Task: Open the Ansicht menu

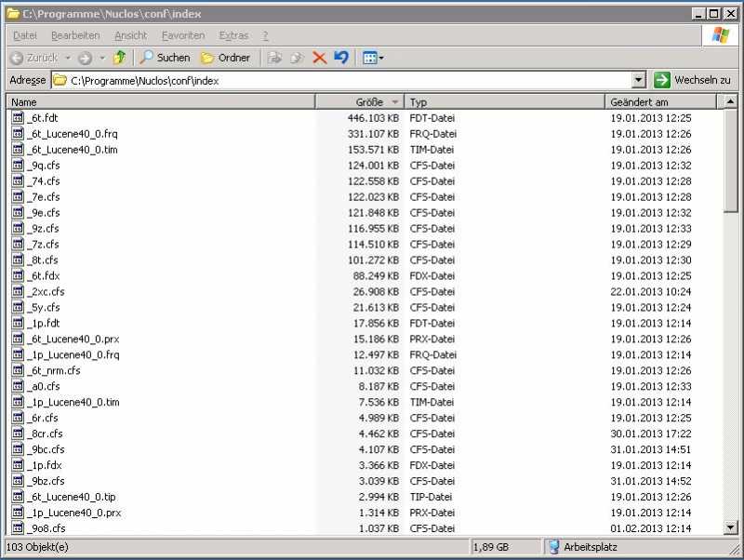Action: tap(131, 35)
